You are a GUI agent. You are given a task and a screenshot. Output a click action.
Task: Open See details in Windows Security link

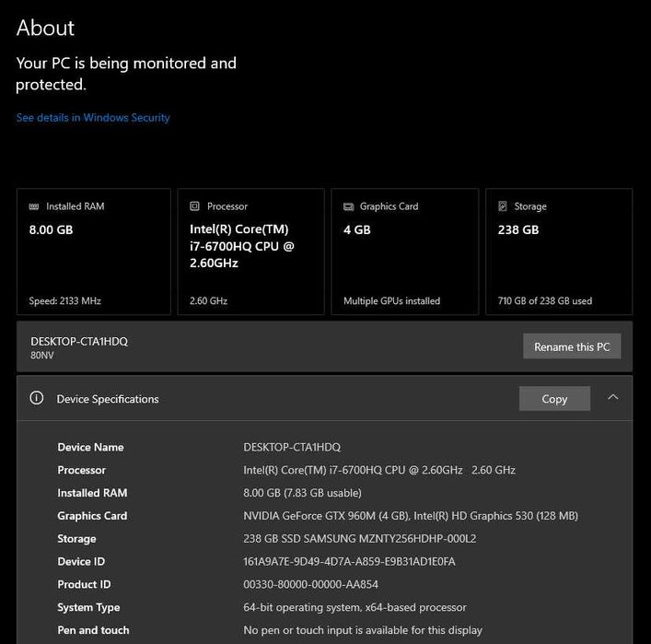(x=93, y=118)
